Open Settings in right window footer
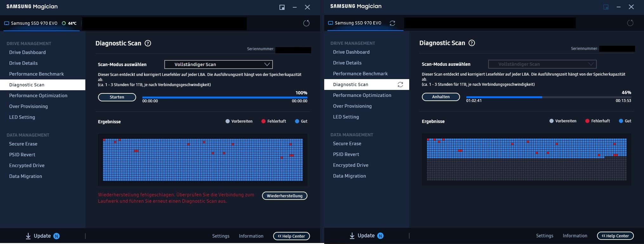The image size is (644, 244). (x=545, y=236)
